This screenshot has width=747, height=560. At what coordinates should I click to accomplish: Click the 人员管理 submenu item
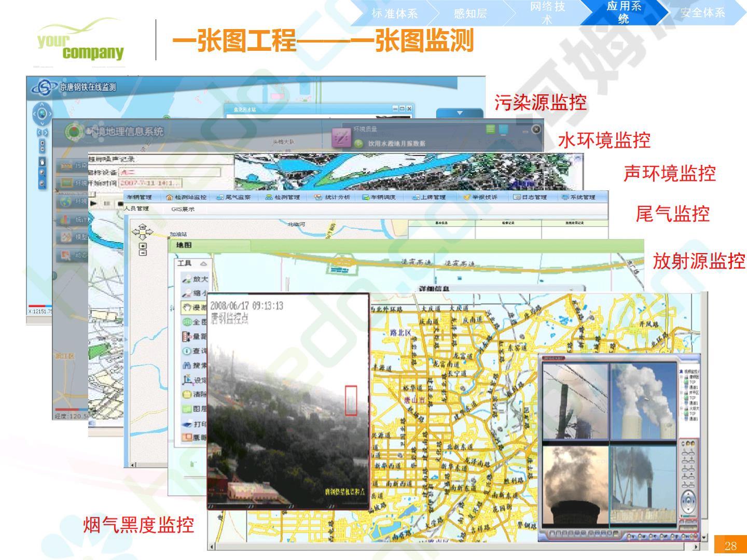tap(136, 208)
